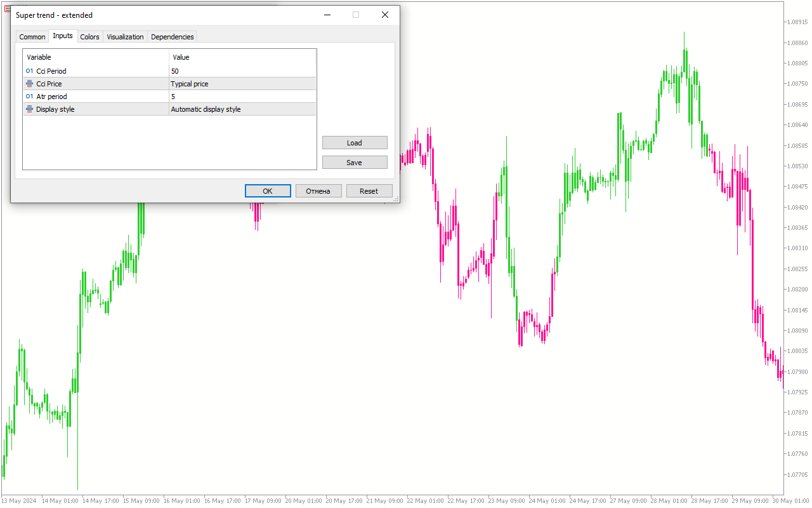812x508 pixels.
Task: Reset the indicator inputs
Action: 369,191
